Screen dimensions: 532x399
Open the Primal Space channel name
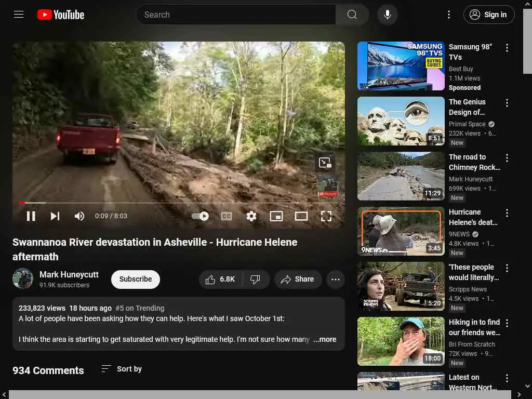click(467, 124)
